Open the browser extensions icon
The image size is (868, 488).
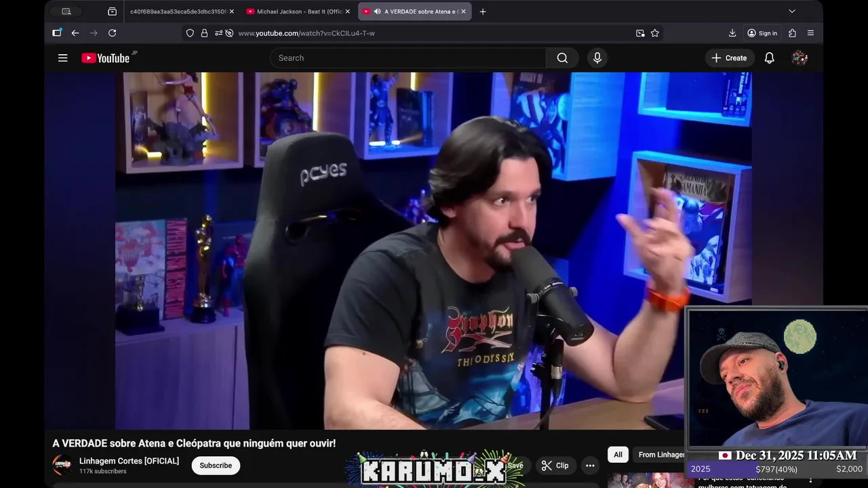(x=792, y=33)
